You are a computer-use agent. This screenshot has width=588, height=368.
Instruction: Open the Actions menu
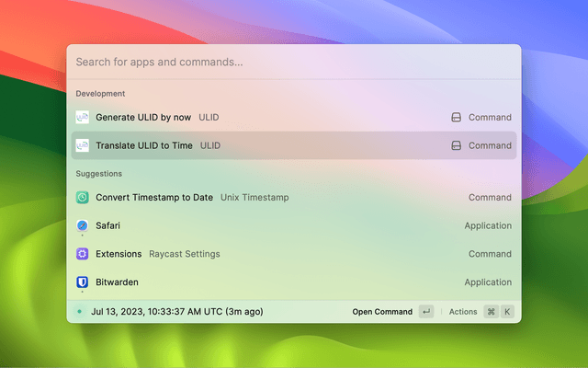(x=463, y=312)
